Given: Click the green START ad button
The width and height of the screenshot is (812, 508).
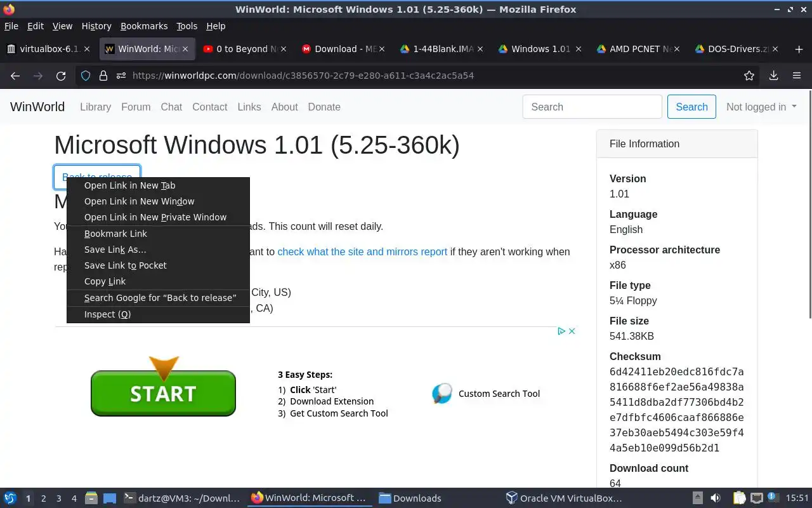Looking at the screenshot, I should [163, 393].
